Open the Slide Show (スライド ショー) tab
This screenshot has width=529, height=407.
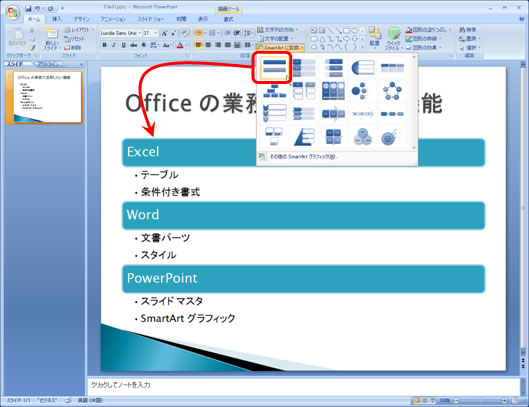pos(151,19)
